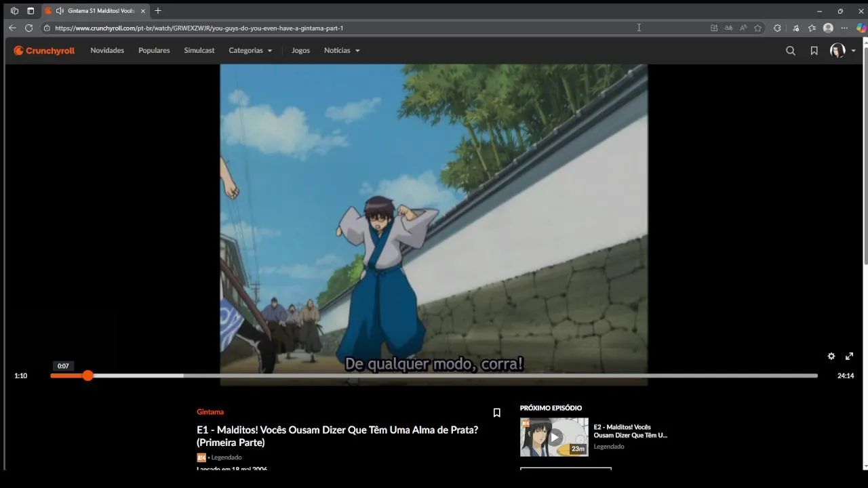Open the watchlist bookmark icon in header
This screenshot has height=488, width=868.
[x=814, y=50]
